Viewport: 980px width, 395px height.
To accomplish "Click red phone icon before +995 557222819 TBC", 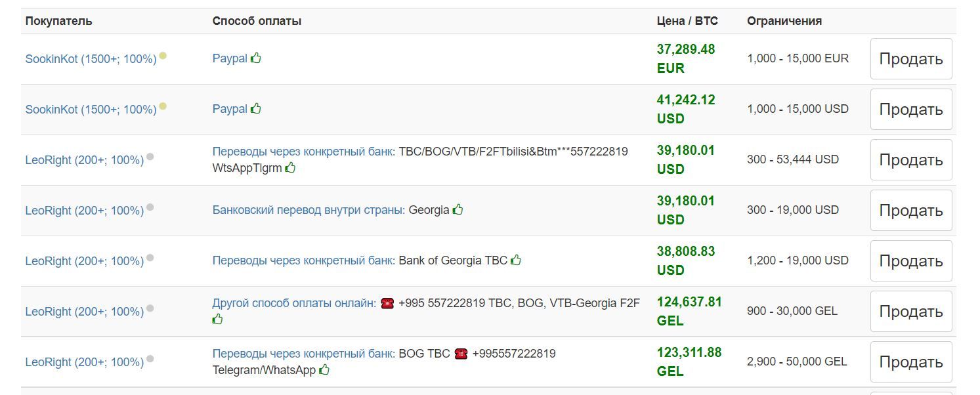I will 387,303.
